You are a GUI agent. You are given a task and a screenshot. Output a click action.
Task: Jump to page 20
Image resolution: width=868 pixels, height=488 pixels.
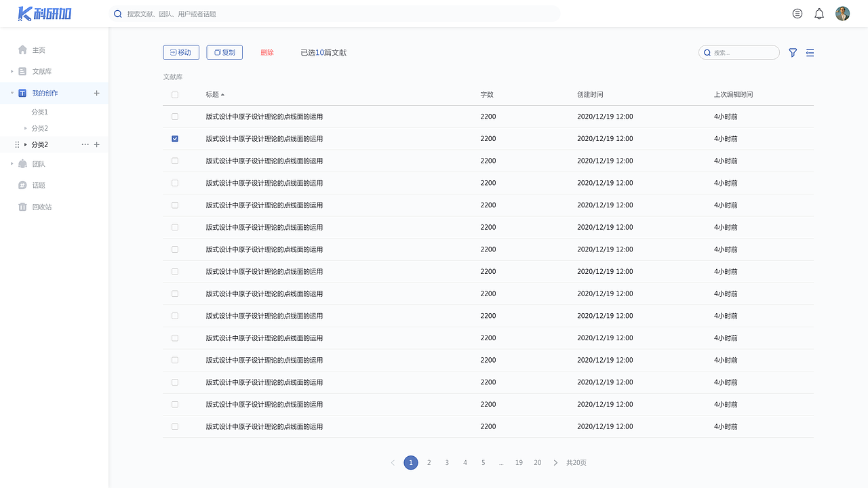click(x=538, y=463)
